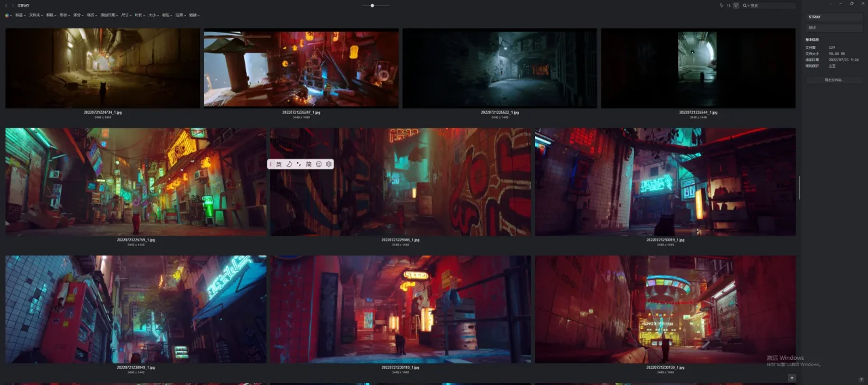Select thumbnail 20220721225522_1.jpg
This screenshot has height=385, width=868.
click(500, 68)
